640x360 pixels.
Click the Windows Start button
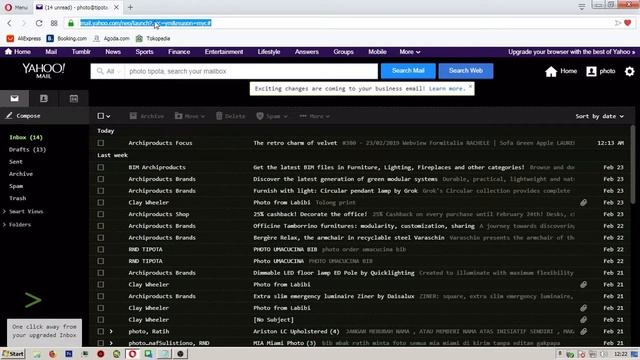point(13,354)
